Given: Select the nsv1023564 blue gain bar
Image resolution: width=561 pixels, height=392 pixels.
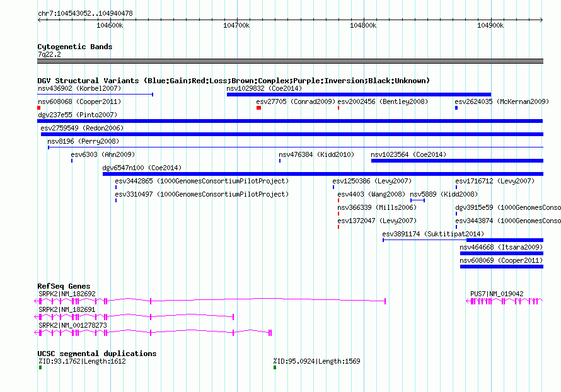Looking at the screenshot, I should click(x=457, y=161).
